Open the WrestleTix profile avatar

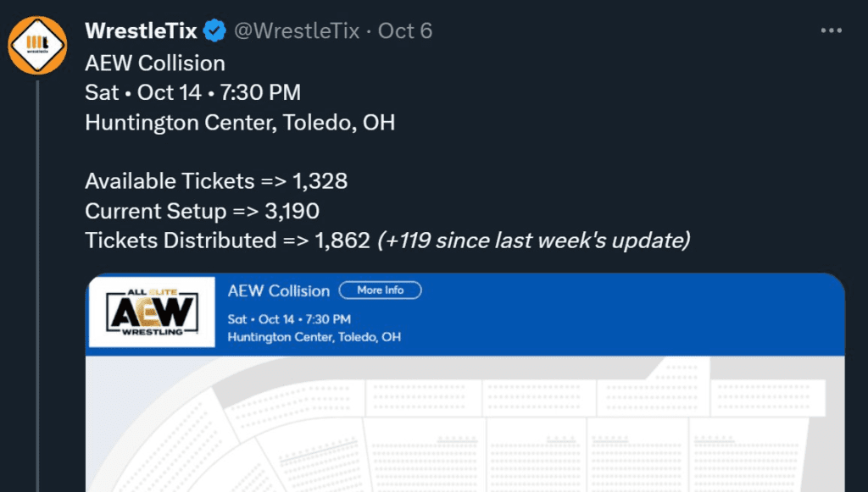pyautogui.click(x=36, y=45)
